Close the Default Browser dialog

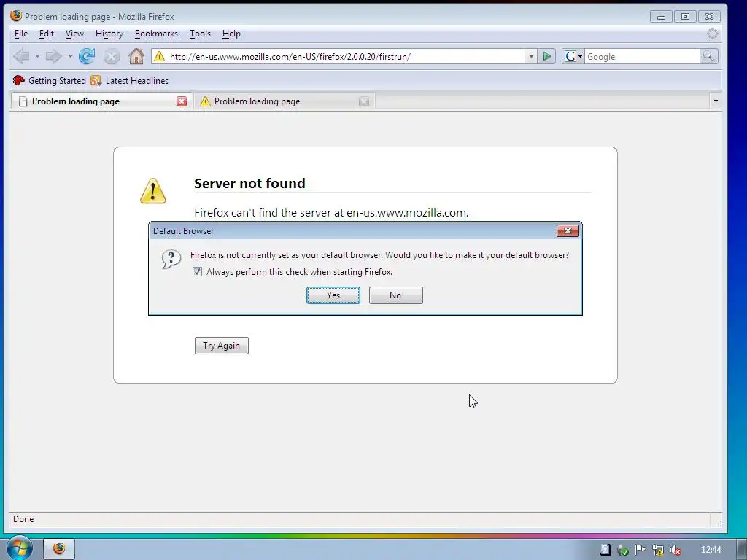tap(568, 230)
